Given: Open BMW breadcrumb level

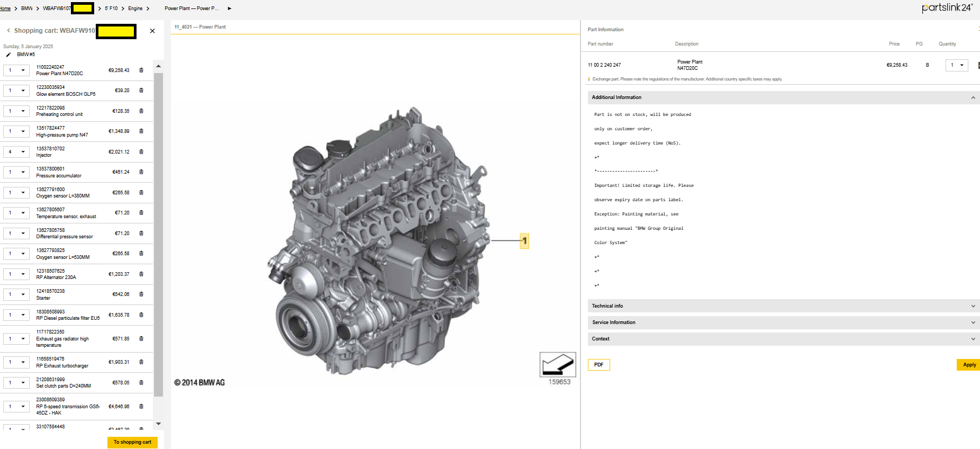Looking at the screenshot, I should click(x=27, y=8).
